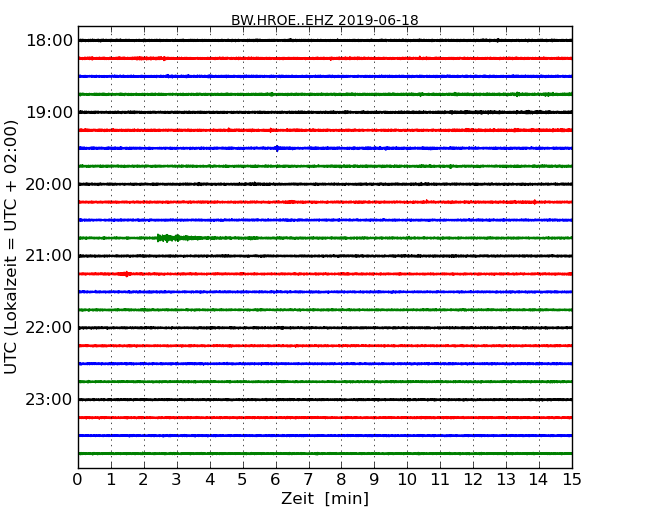Click the UTC (Lokalzeit = UTC + 02:00) axis label

10,247
